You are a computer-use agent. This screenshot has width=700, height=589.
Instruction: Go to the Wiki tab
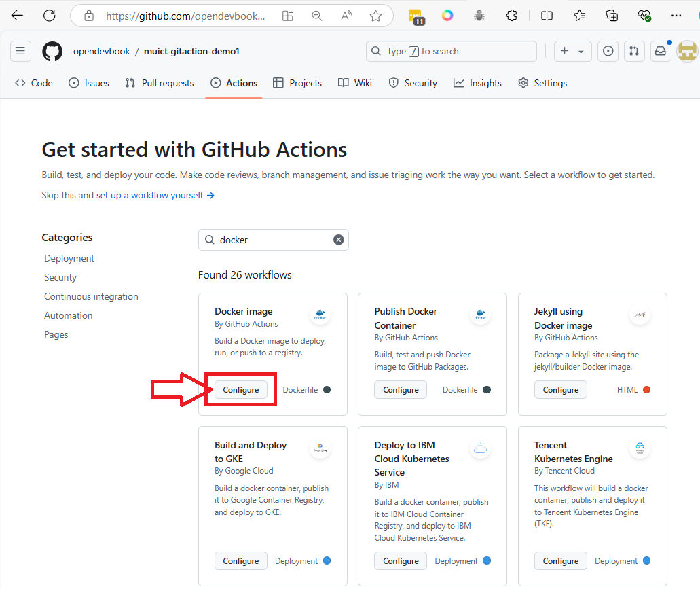[355, 83]
